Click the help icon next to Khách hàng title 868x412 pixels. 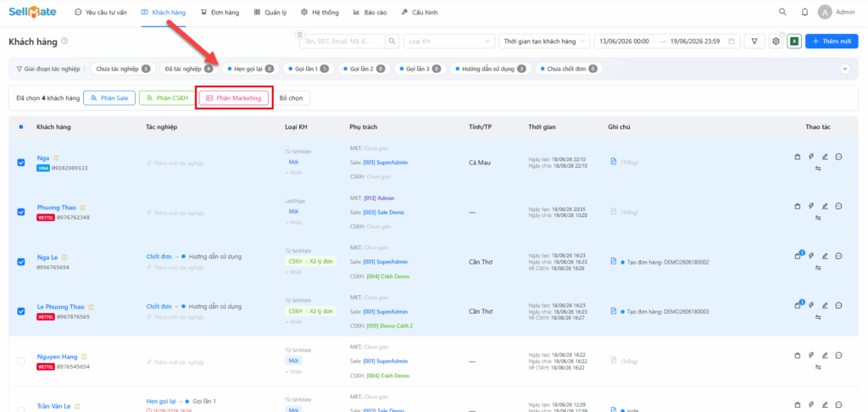(64, 41)
